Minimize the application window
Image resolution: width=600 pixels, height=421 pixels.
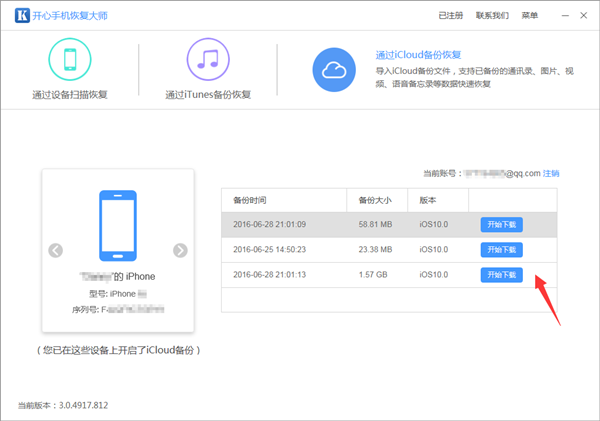pyautogui.click(x=560, y=16)
